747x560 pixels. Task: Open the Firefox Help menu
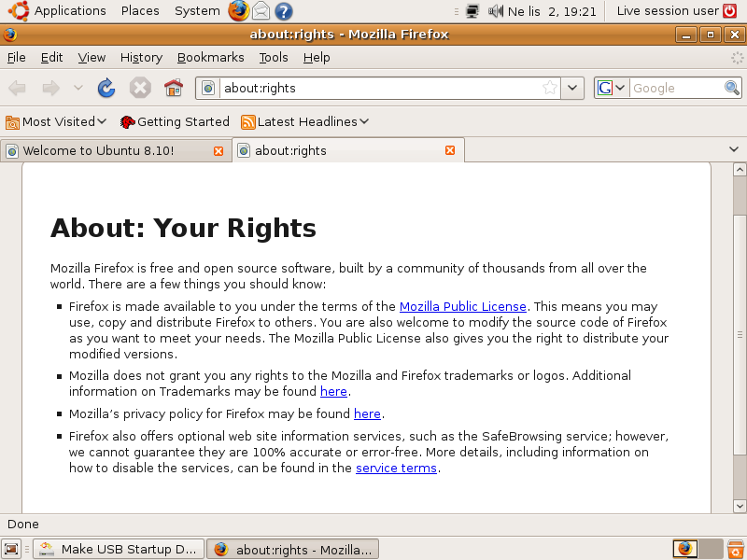(x=317, y=58)
